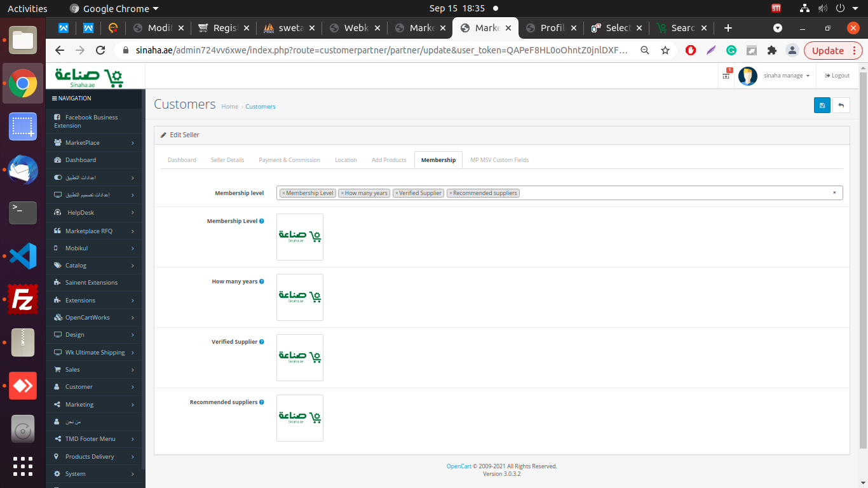
Task: Switch to the Seller Details tab
Action: click(227, 160)
